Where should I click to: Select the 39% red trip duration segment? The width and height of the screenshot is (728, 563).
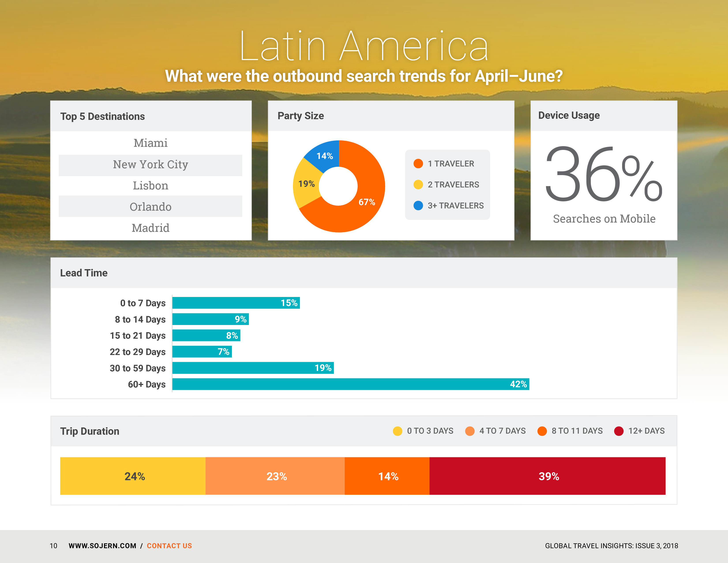pos(547,476)
